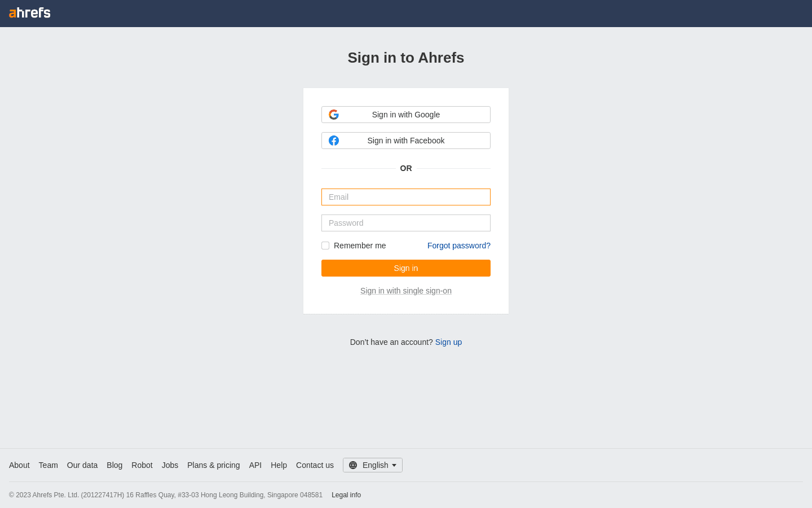The image size is (812, 508).
Task: Open the Plans & pricing page
Action: [213, 465]
